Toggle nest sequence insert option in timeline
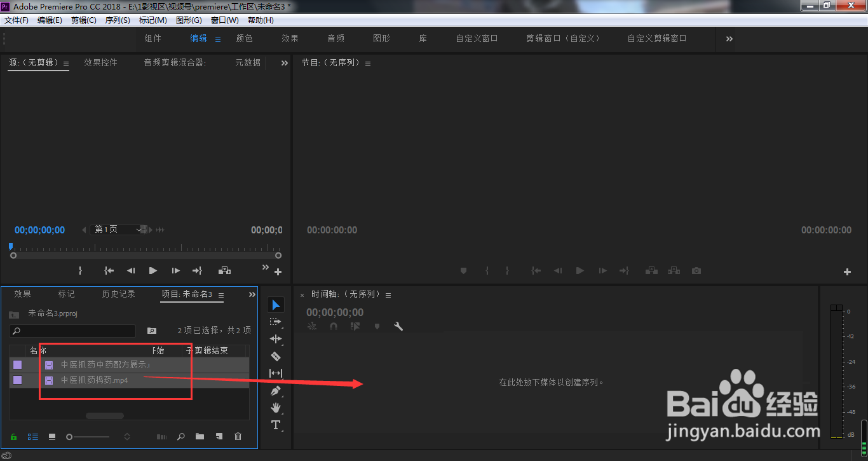The image size is (868, 461). [x=312, y=326]
